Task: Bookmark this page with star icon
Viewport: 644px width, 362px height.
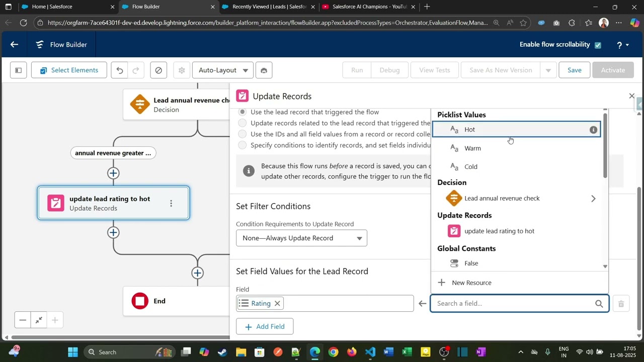Action: pyautogui.click(x=523, y=23)
